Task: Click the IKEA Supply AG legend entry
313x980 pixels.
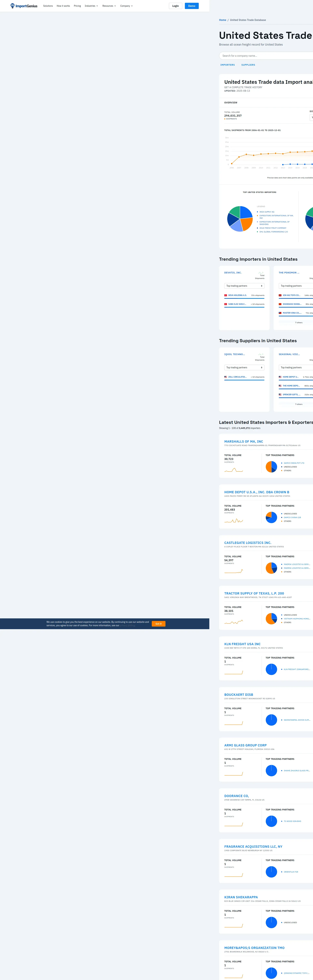Action: (x=267, y=212)
